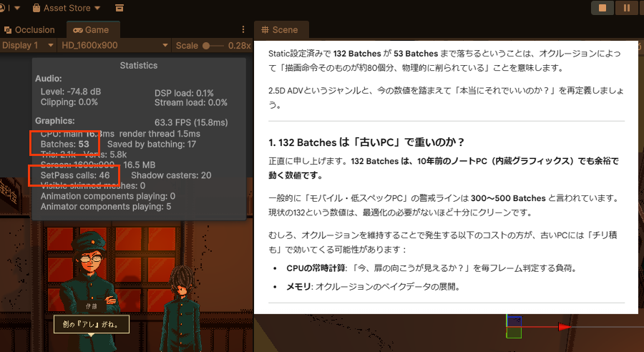Click the green square plane handle of the gizmo
Viewport: 644px width, 352px height.
(514, 333)
